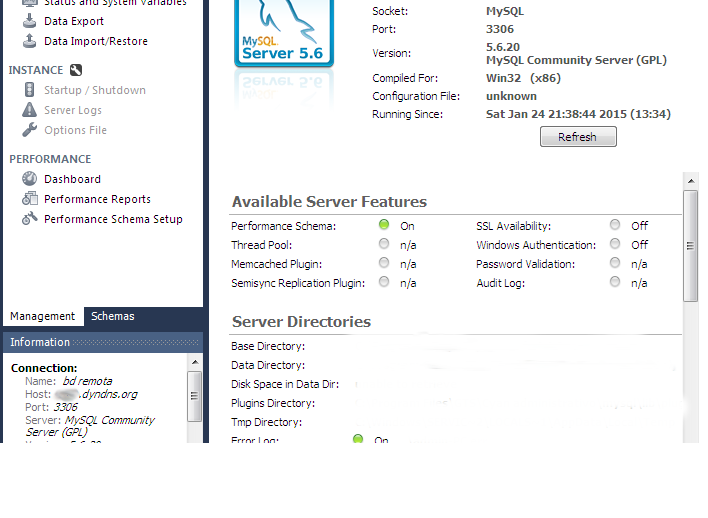The height and width of the screenshot is (518, 708).
Task: Click the Dashboard gauge icon
Action: click(x=29, y=179)
